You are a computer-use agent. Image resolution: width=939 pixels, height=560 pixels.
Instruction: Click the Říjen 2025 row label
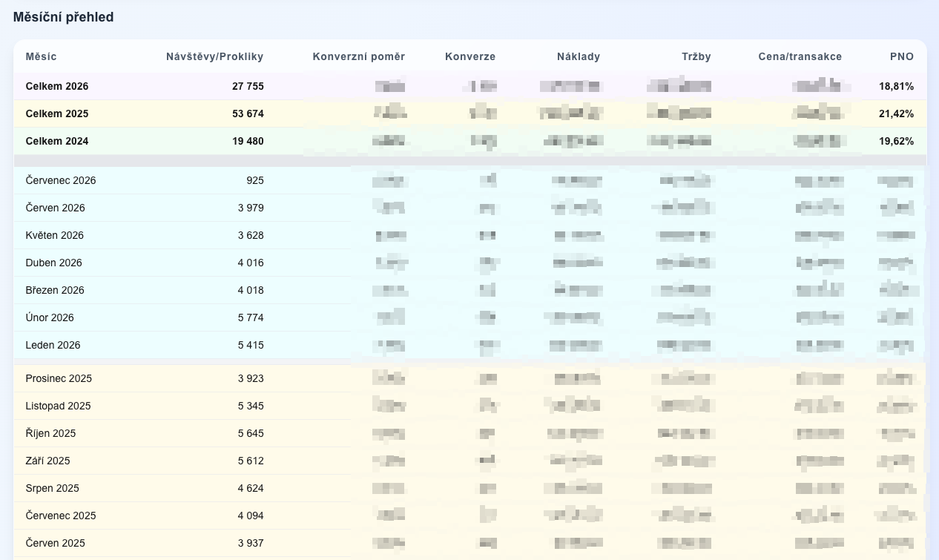pos(50,433)
